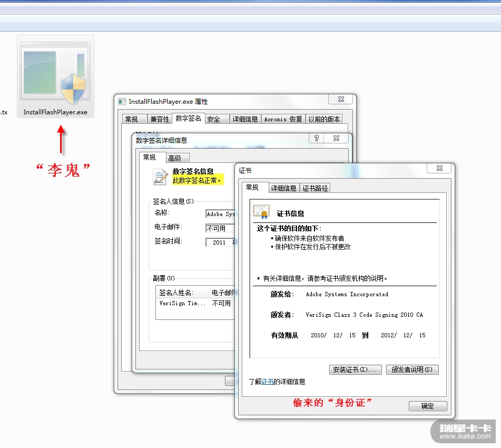501x448 pixels.
Task: Click the 证书信息 heading
Action: 290,213
